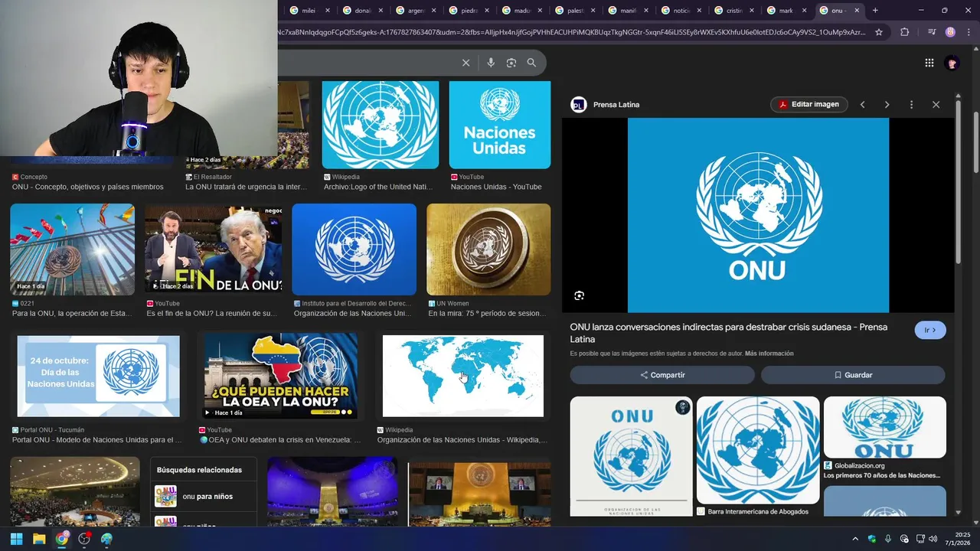980x551 pixels.
Task: Go to previous image in preview panel
Action: coord(862,105)
